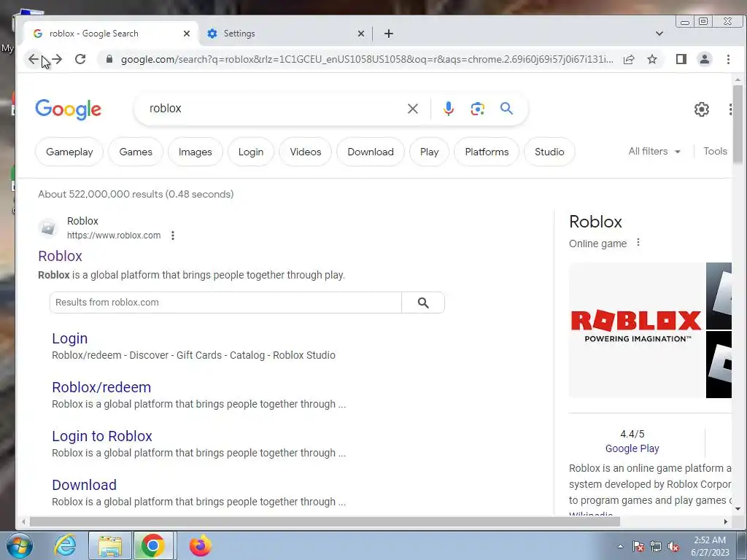Screen dimensions: 747x560
Task: Clear the search query with the X
Action: coord(413,109)
